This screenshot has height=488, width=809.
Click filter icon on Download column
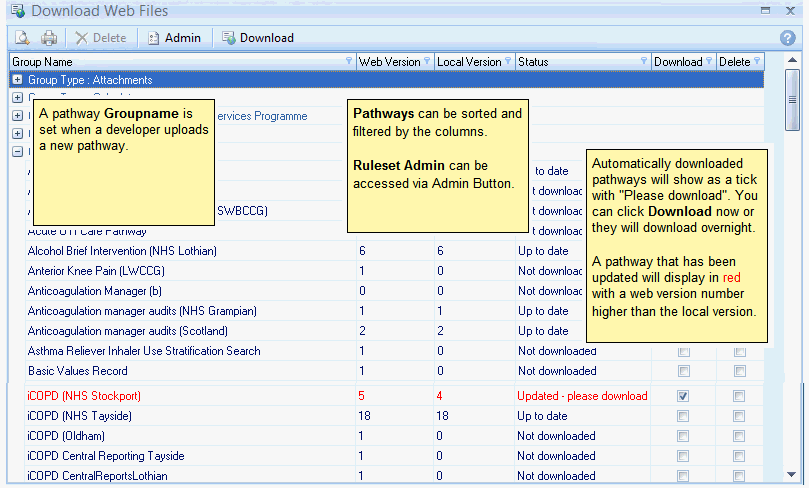(709, 62)
